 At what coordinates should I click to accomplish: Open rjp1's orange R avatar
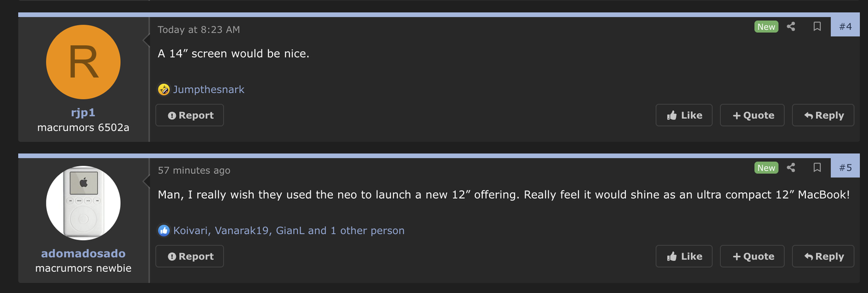click(83, 62)
